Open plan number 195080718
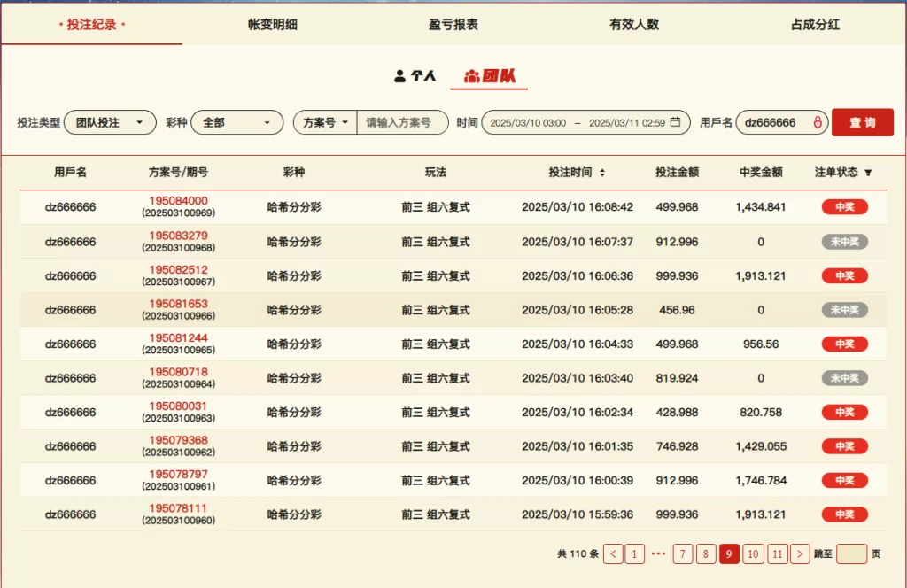Image resolution: width=907 pixels, height=588 pixels. click(178, 372)
